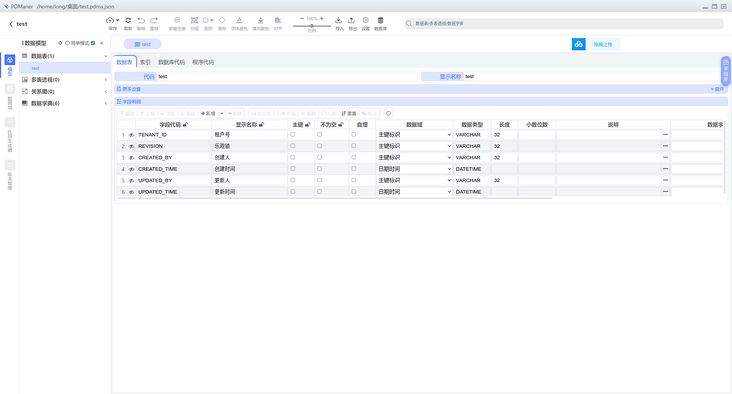
Task: Click the Model (模型) sidebar icon
Action: (x=10, y=60)
